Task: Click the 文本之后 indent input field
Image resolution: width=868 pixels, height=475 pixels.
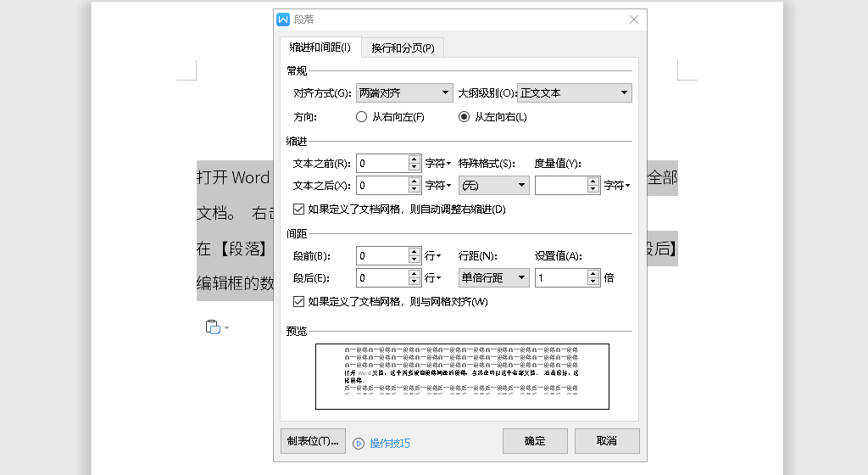Action: tap(382, 186)
